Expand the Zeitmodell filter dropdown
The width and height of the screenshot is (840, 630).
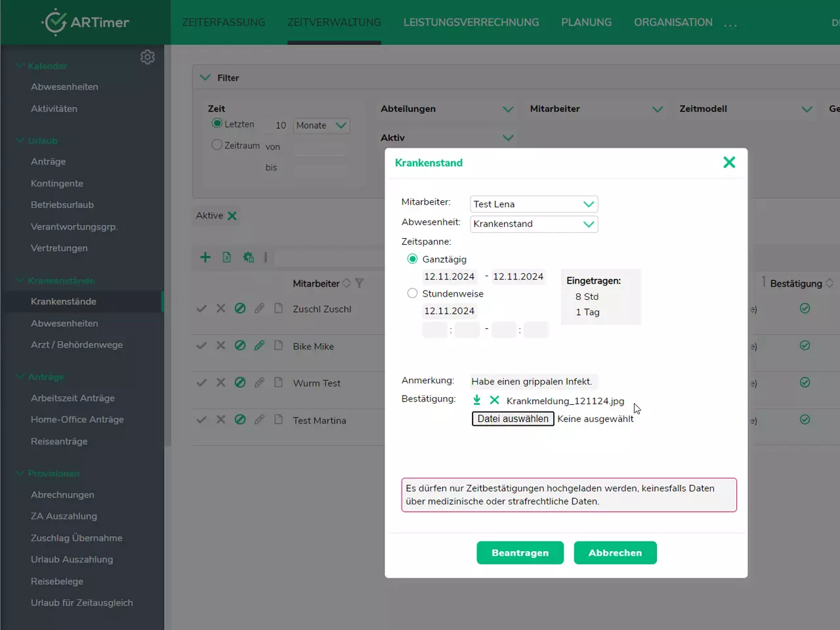807,109
